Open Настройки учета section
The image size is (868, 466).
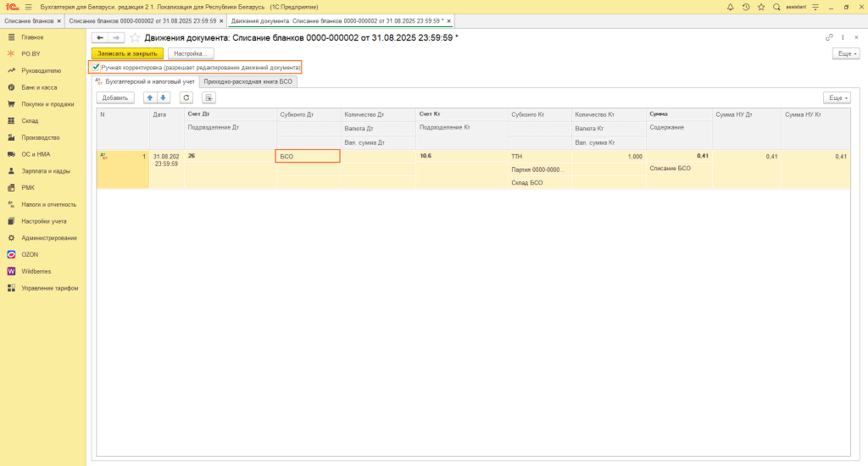43,221
